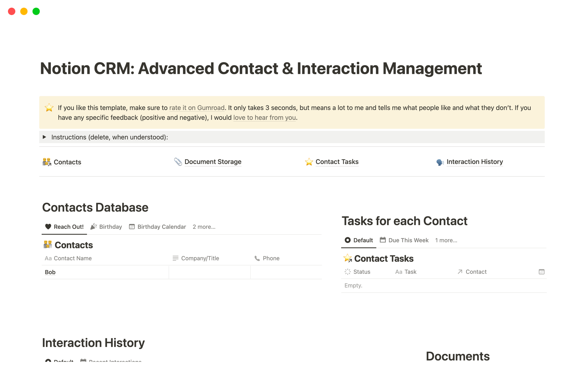Click the star emoji in yellow callout
Viewport: 588px width, 368px height.
click(x=49, y=108)
